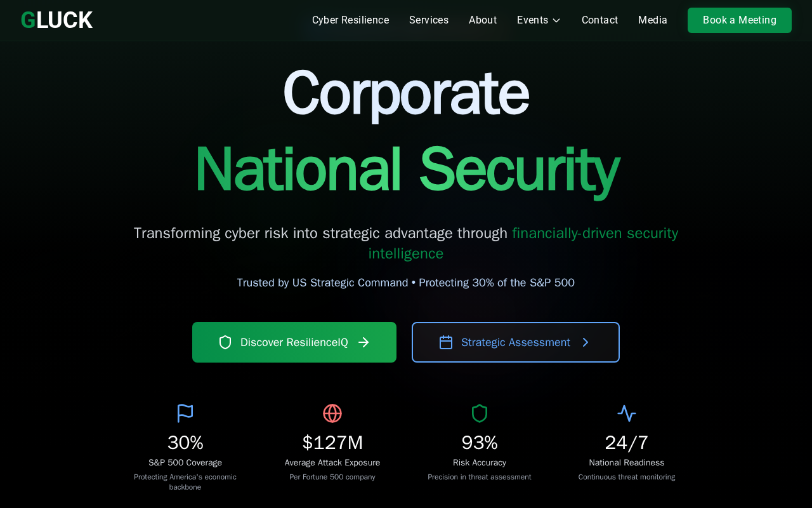This screenshot has width=812, height=508.
Task: Click the arrow icon after Discover ResilienceIQ
Action: (x=363, y=342)
